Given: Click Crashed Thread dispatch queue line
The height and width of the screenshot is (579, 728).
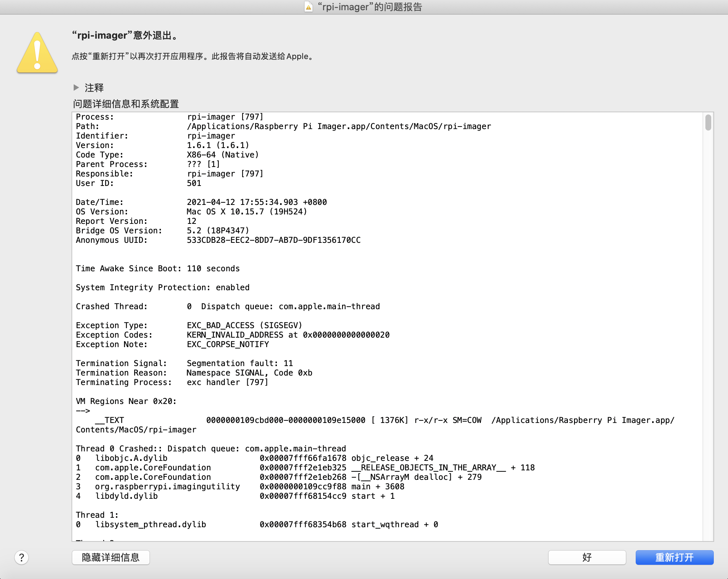Looking at the screenshot, I should (228, 307).
